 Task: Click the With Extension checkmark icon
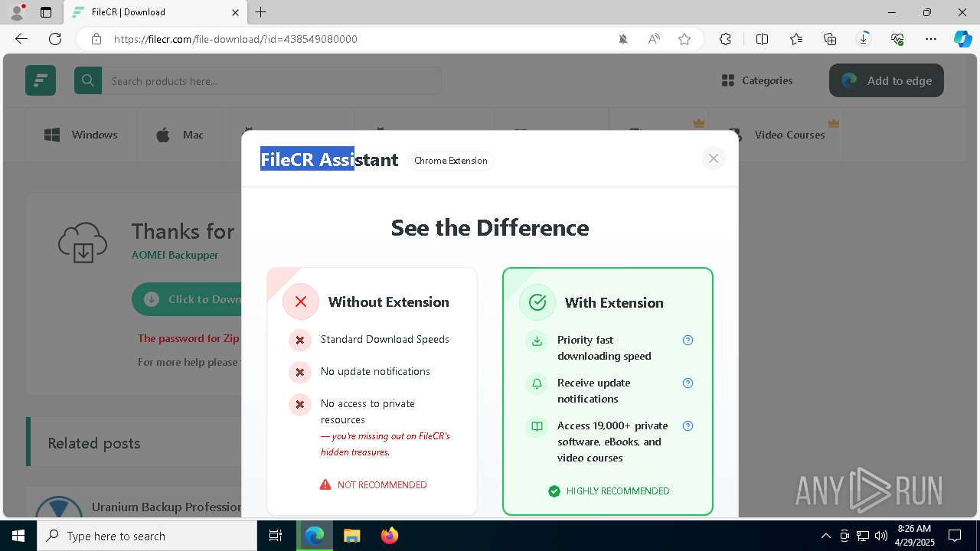click(x=537, y=302)
